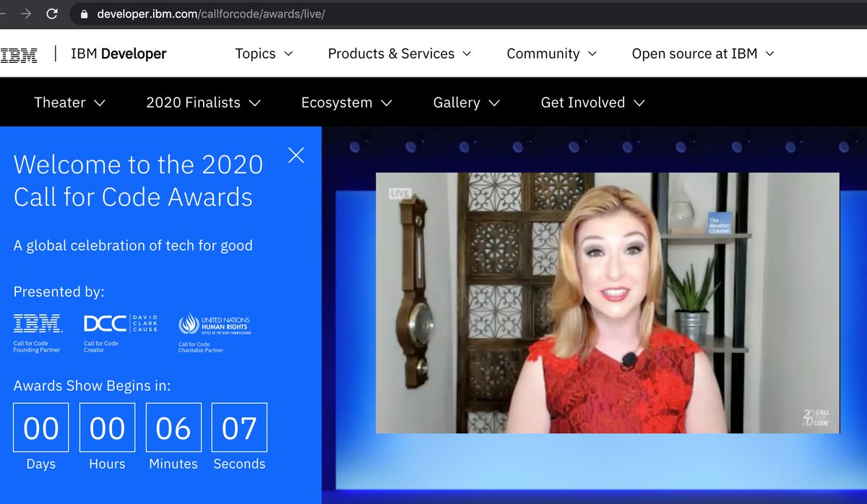Screen dimensions: 867x504
Task: Click the developer.ibm.com URL in the address bar
Action: [x=211, y=14]
